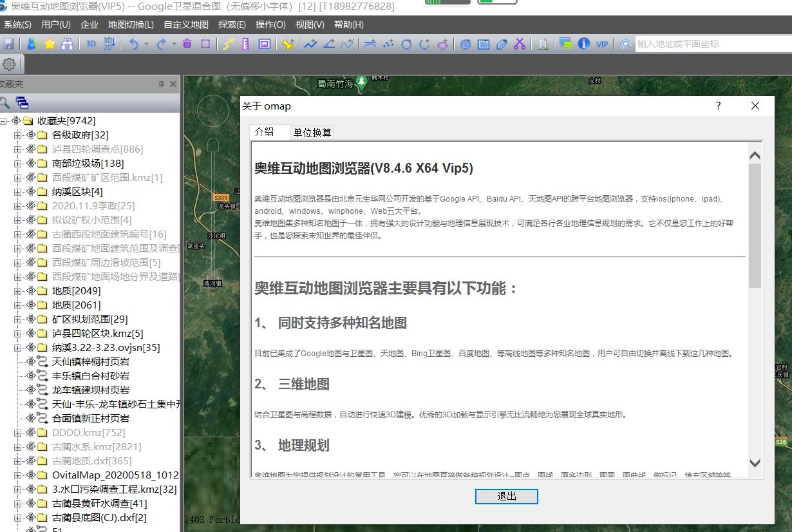Click the blue info circle toolbar icon
This screenshot has height=532, width=792.
[584, 44]
